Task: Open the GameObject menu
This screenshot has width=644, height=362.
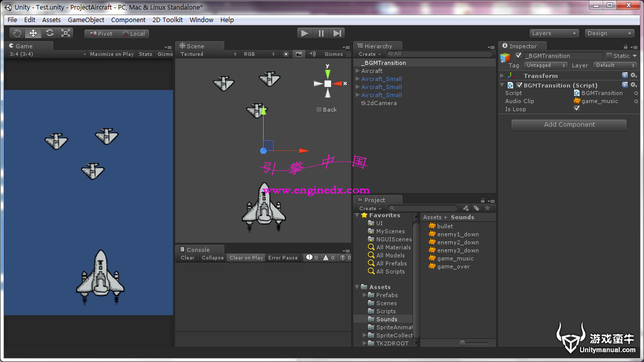Action: tap(86, 20)
